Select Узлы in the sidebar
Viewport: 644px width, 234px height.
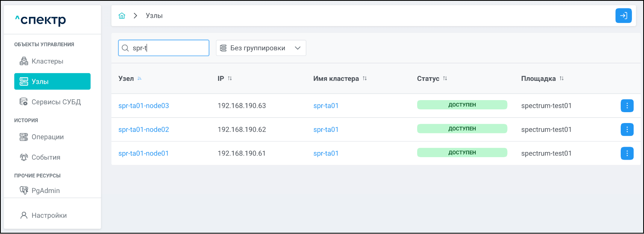pos(52,82)
